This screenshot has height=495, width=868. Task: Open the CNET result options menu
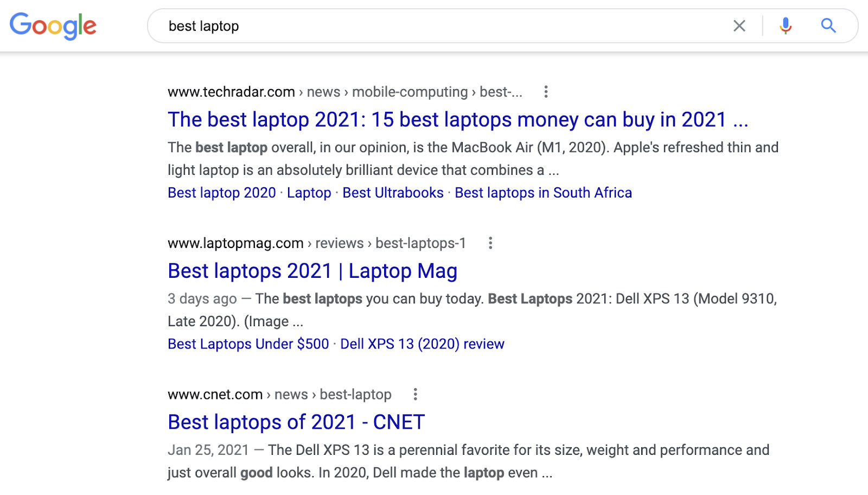tap(415, 395)
